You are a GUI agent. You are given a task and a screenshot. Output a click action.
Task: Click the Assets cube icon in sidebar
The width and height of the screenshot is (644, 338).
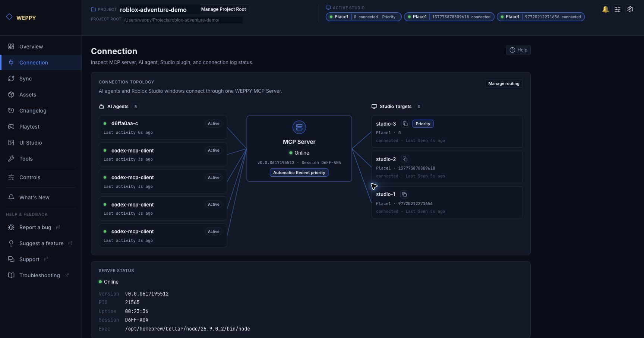pyautogui.click(x=11, y=95)
